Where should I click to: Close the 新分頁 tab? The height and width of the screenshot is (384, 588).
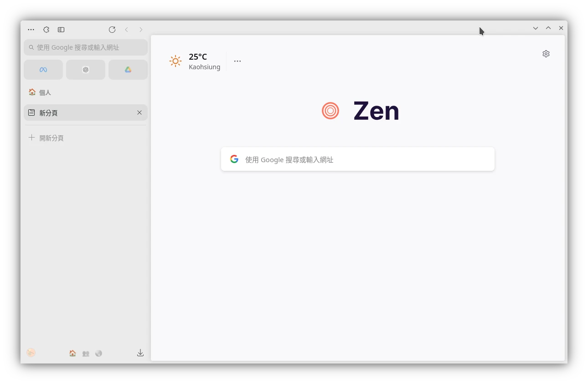tap(139, 113)
